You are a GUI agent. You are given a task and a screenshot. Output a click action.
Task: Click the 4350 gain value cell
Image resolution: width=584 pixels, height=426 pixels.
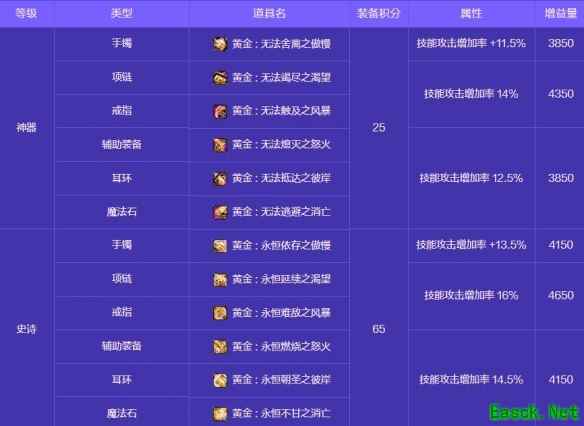[560, 93]
